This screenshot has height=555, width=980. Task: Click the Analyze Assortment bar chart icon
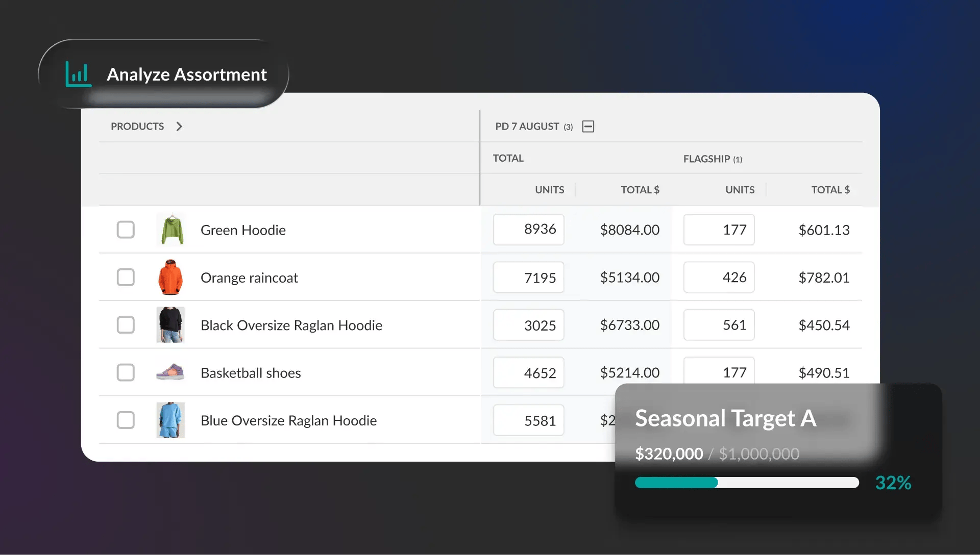(x=78, y=74)
